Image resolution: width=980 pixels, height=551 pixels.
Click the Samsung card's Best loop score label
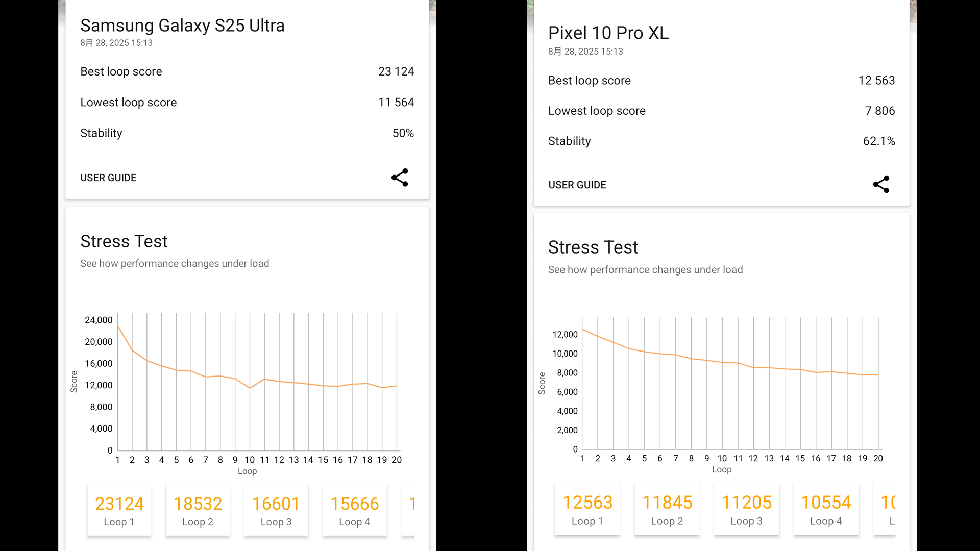pyautogui.click(x=121, y=71)
